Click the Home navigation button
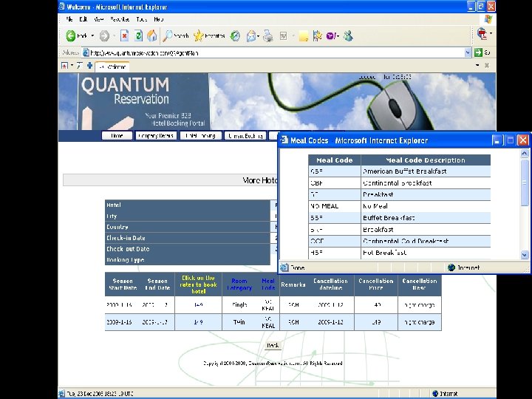Screen dimensions: 532x399 (117, 136)
